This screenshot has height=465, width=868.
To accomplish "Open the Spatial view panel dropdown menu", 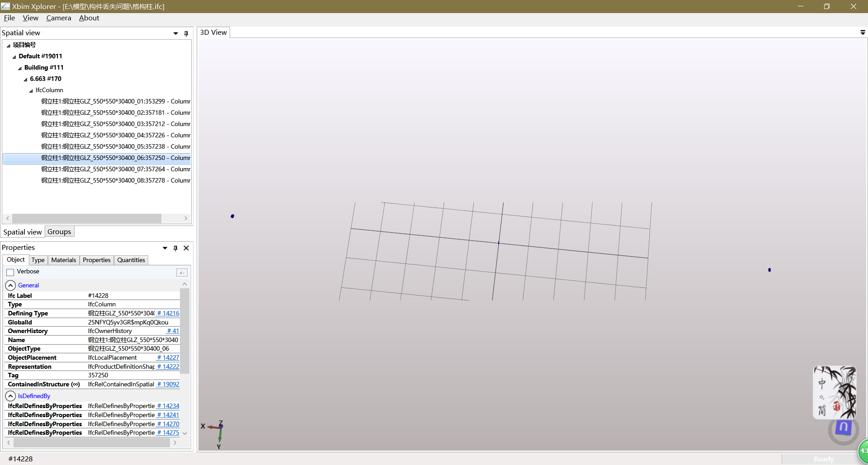I will (x=175, y=33).
